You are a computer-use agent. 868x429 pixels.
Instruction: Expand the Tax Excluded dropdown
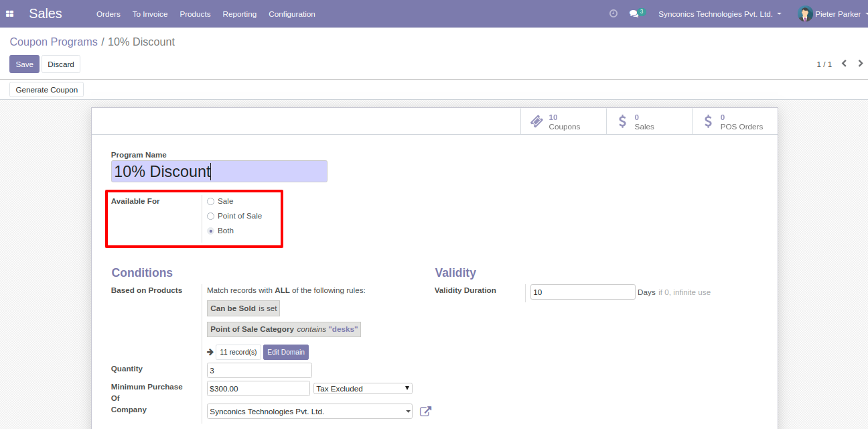coord(362,389)
